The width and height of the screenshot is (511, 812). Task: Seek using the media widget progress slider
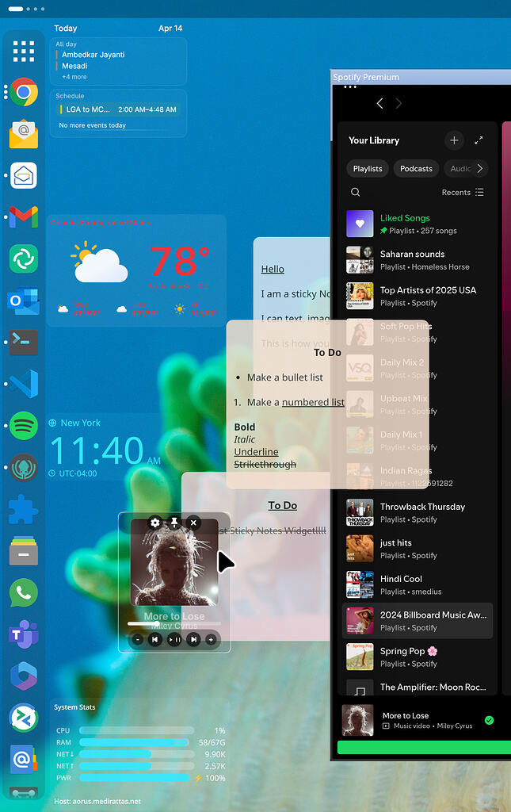click(174, 623)
